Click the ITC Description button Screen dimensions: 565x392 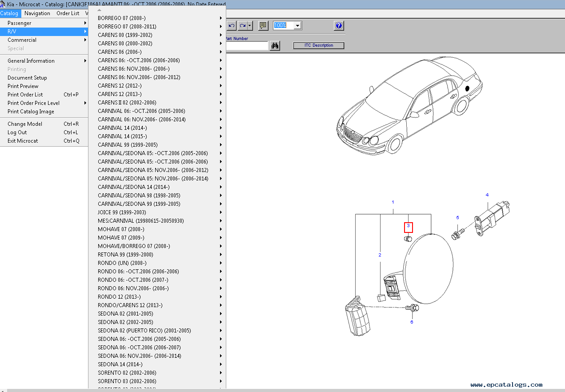point(318,45)
